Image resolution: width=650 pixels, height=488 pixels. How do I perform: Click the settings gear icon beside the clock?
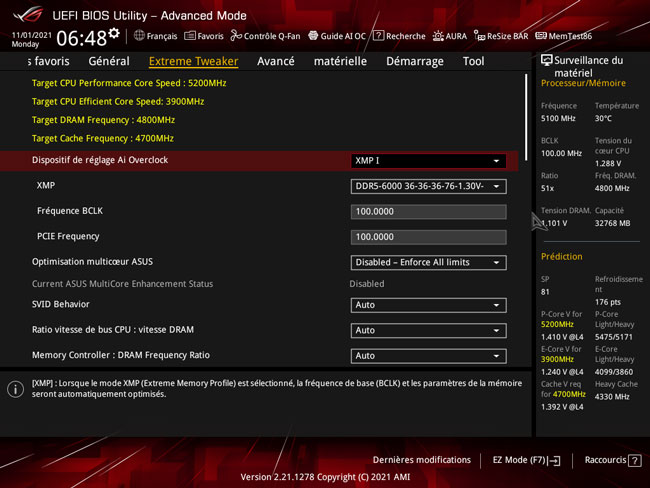point(114,34)
